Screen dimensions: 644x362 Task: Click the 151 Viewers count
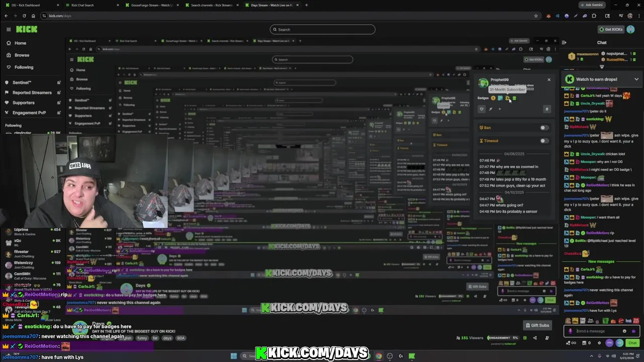point(469,338)
